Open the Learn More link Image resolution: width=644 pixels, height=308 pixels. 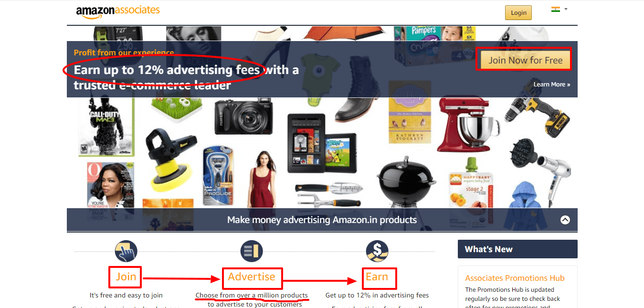552,85
